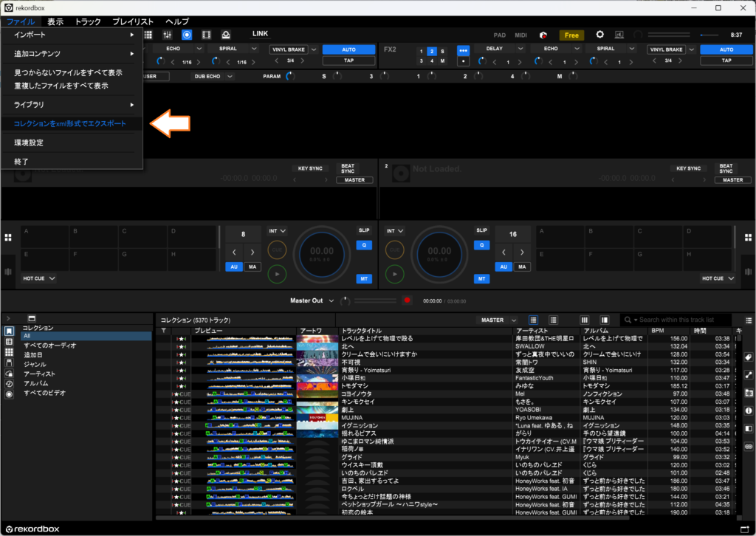Viewport: 756px width, 536px height.
Task: Click the FX2 TAP button
Action: click(726, 61)
